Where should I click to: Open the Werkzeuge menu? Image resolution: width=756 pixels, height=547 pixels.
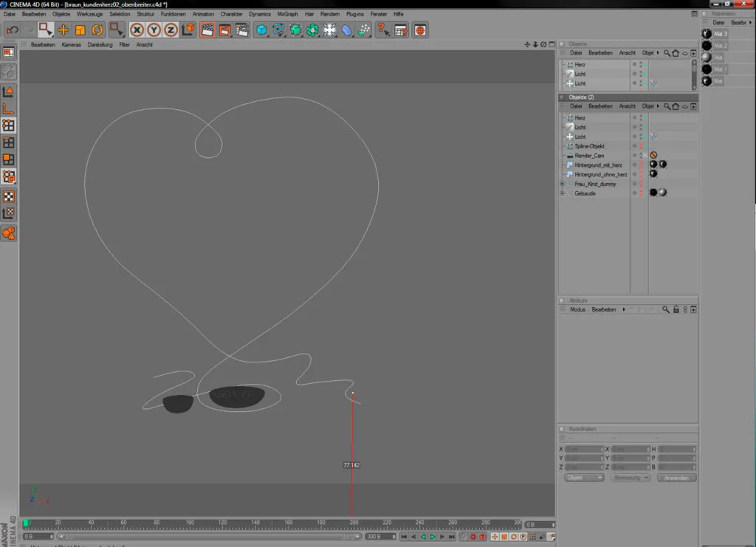89,15
